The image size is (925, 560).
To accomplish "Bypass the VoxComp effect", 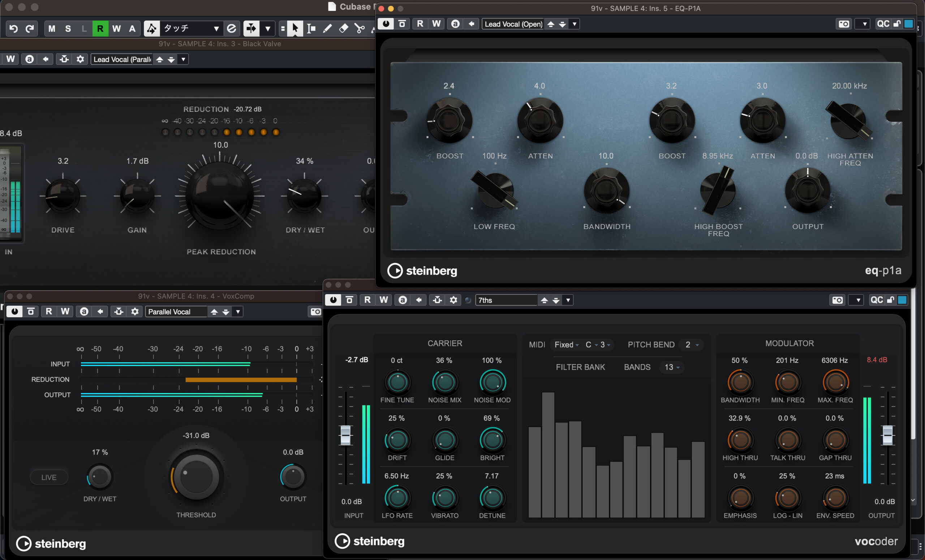I will click(31, 311).
